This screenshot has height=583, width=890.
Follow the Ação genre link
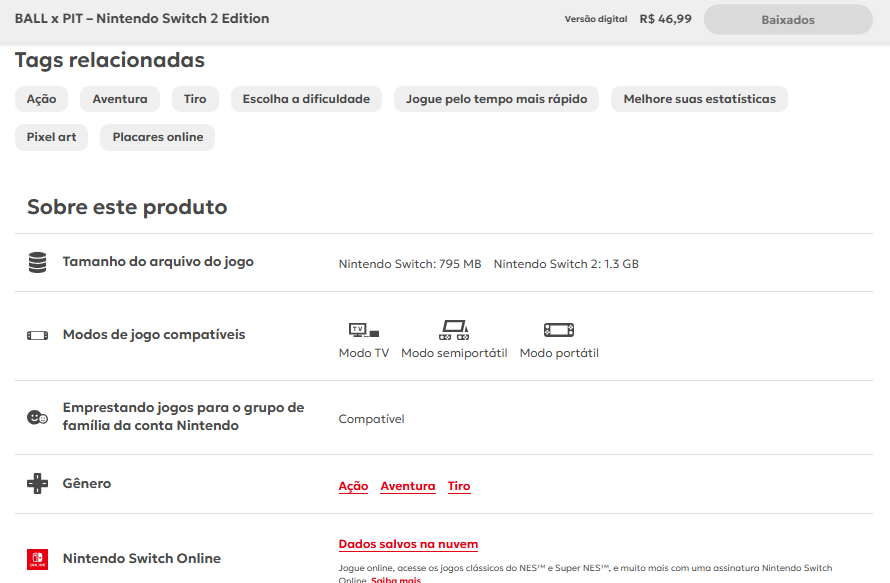click(353, 486)
